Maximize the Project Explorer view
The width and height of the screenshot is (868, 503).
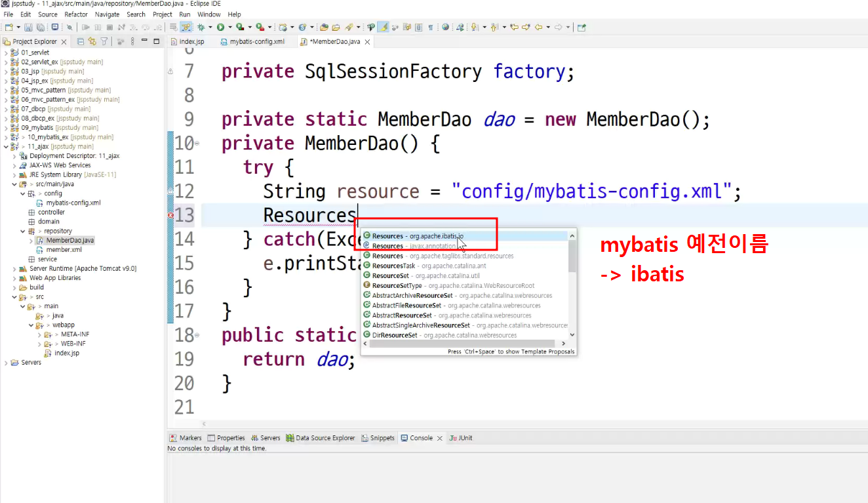pyautogui.click(x=156, y=41)
